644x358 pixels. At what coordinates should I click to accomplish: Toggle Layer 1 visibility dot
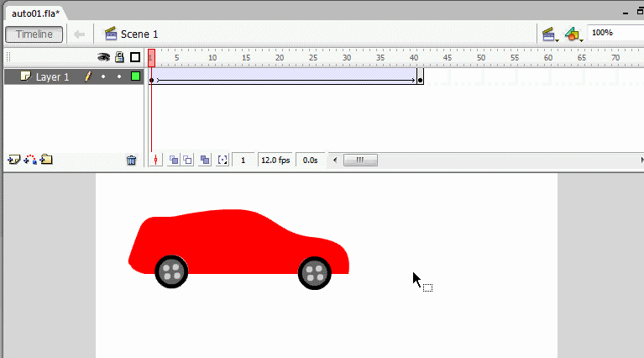[x=103, y=76]
